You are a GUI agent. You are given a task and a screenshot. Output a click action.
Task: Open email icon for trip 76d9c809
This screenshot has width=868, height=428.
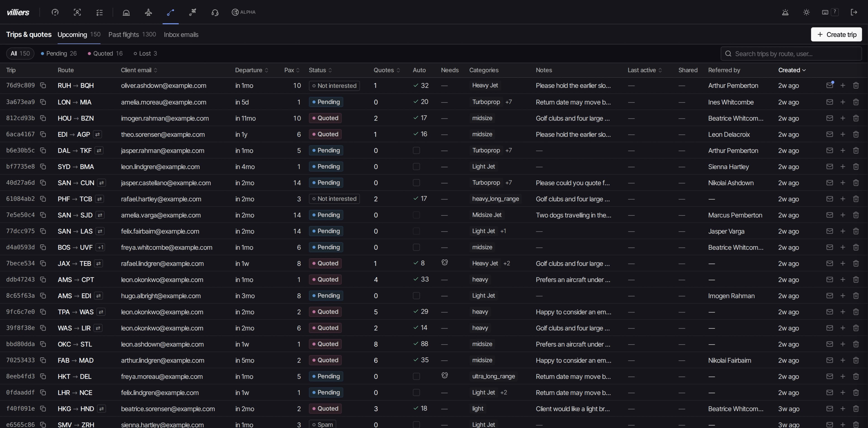point(830,85)
